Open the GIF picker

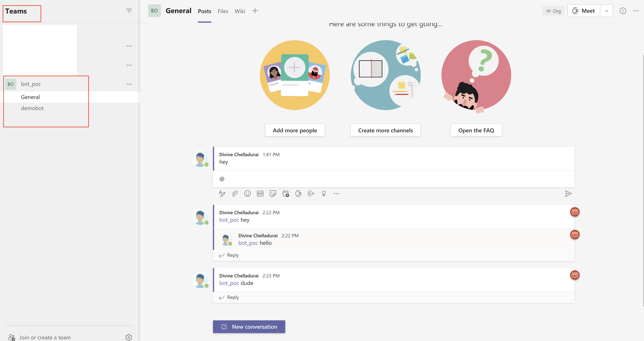260,193
